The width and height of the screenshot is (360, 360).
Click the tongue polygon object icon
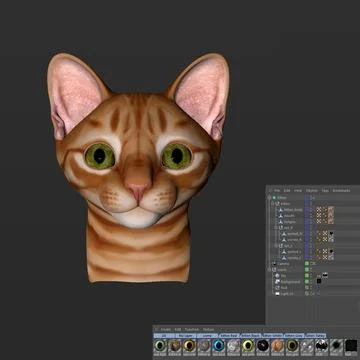(281, 221)
